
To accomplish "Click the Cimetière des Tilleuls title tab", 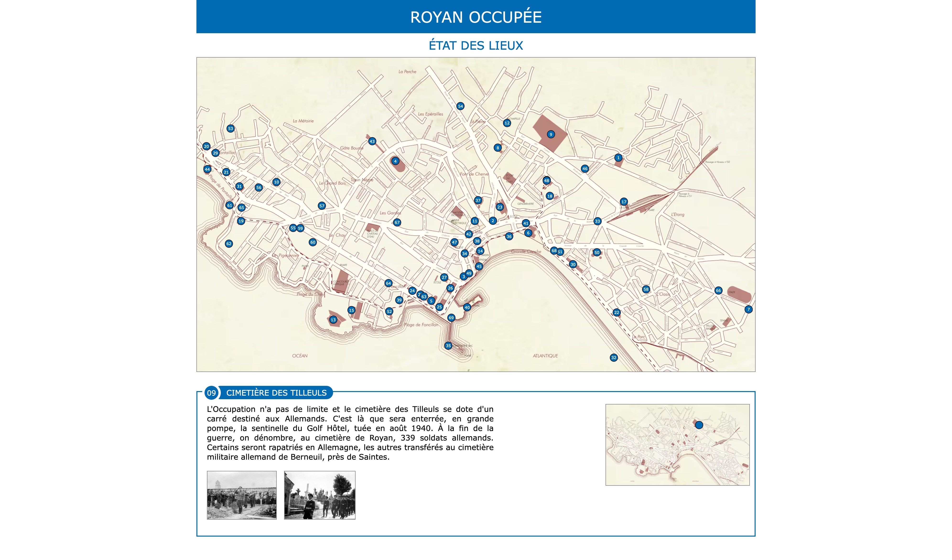I will [x=276, y=393].
